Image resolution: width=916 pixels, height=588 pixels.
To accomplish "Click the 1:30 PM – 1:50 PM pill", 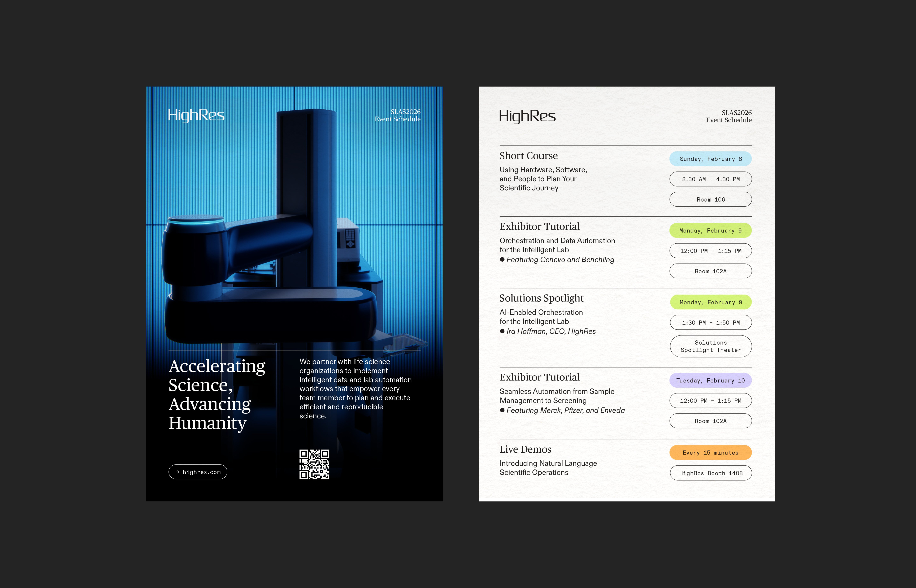I will click(x=711, y=323).
